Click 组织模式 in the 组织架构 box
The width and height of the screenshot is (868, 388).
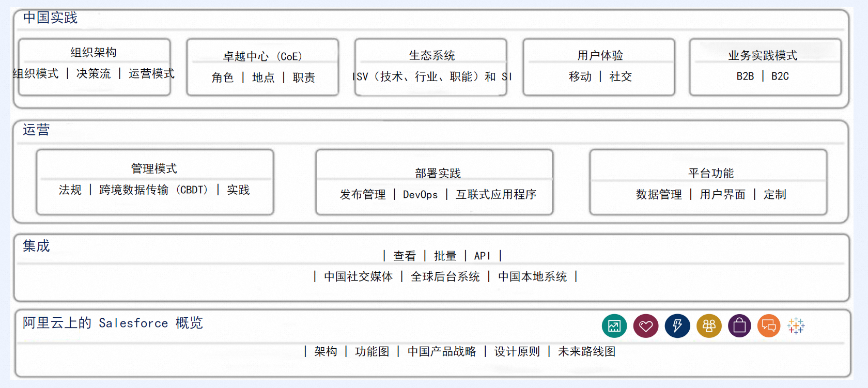36,73
